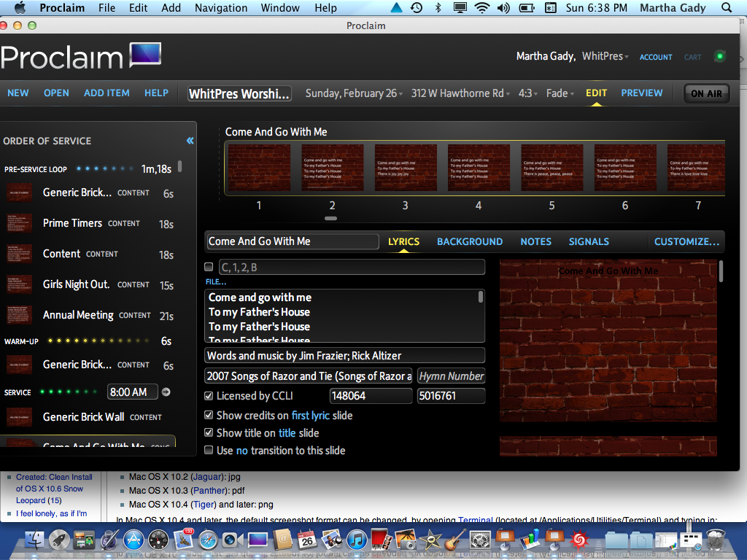
Task: Click the CCLI number field 5016761
Action: 451,396
